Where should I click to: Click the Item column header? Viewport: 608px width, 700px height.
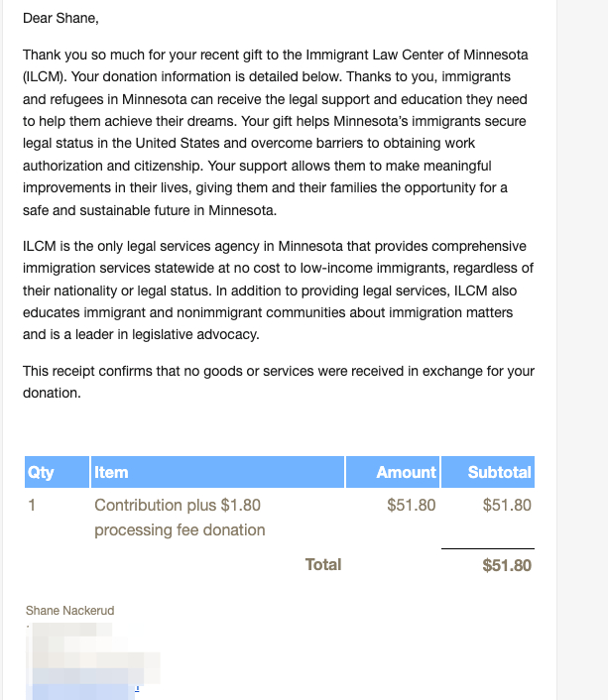coord(111,472)
